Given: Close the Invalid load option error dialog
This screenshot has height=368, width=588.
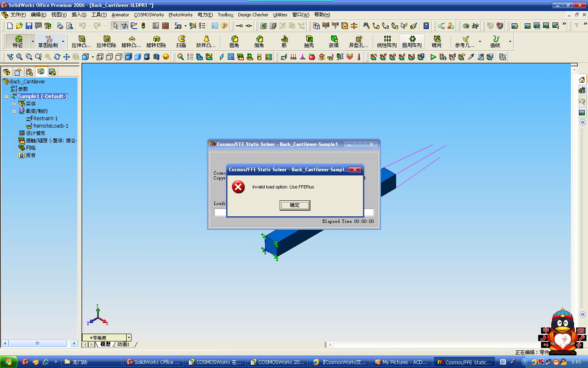Looking at the screenshot, I should (355, 170).
